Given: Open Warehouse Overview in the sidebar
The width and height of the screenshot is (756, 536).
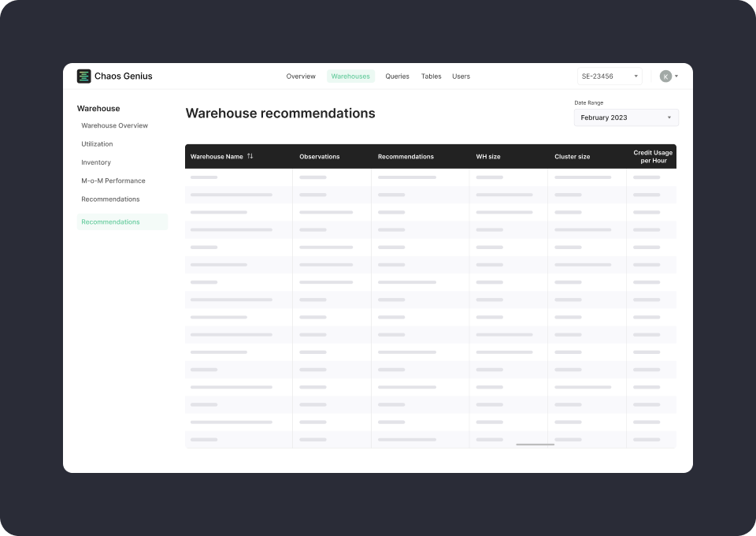Looking at the screenshot, I should 114,125.
